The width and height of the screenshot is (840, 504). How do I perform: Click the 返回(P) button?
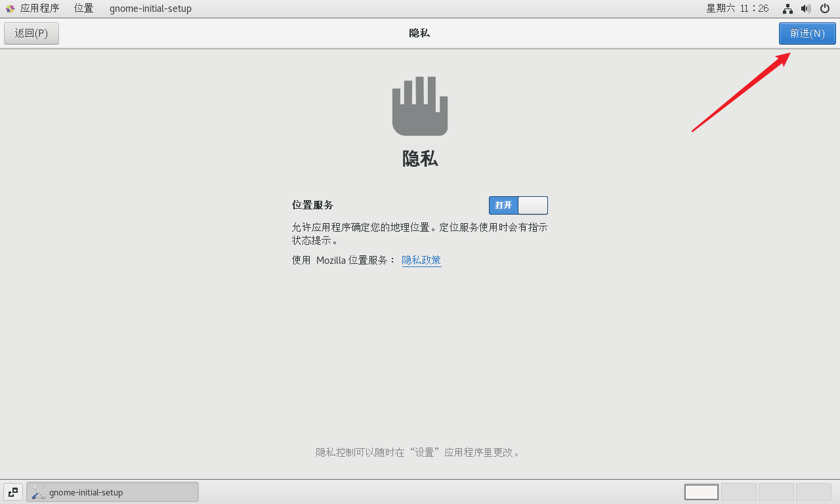click(x=31, y=33)
